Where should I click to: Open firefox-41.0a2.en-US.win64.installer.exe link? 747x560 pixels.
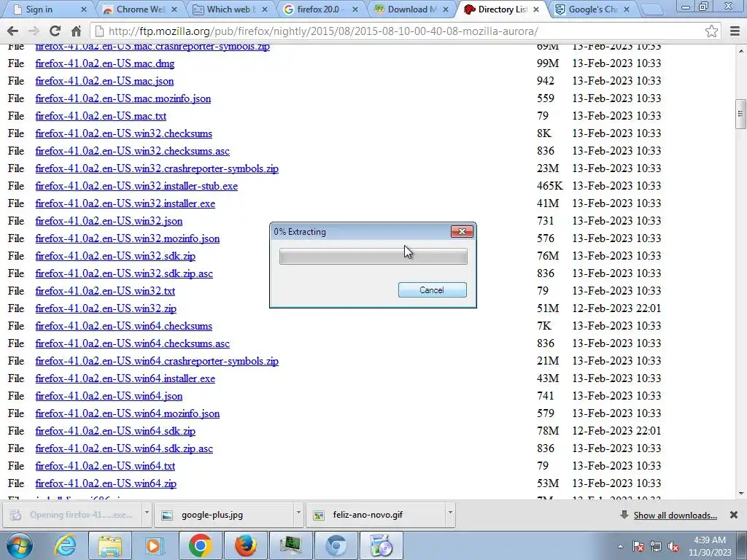click(125, 378)
